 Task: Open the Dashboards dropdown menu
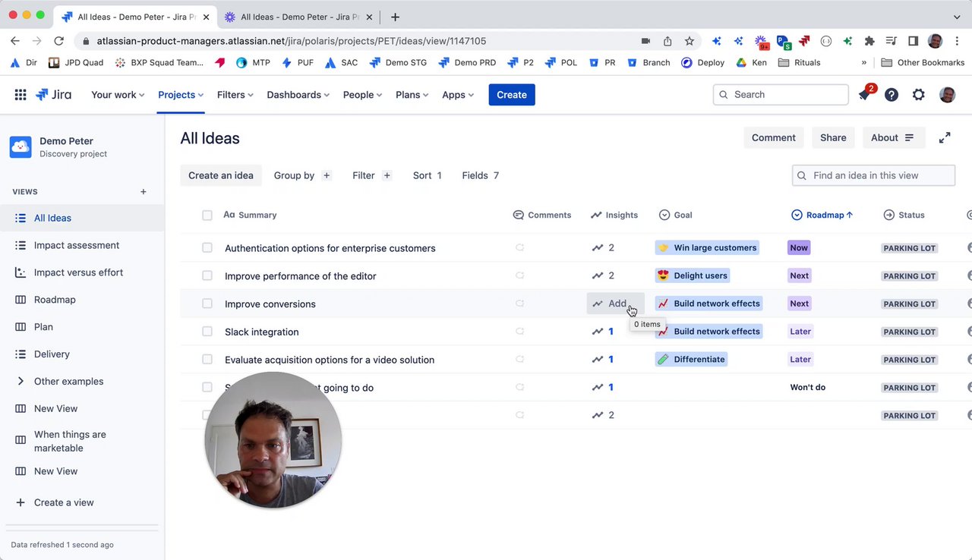tap(298, 95)
